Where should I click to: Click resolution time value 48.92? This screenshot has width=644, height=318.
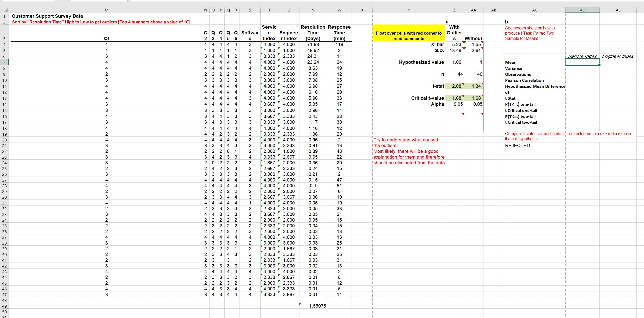313,51
